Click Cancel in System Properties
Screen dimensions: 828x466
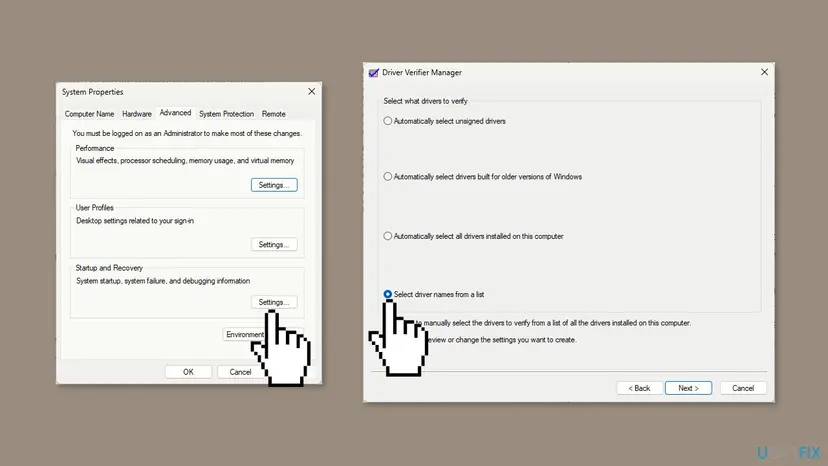(240, 372)
